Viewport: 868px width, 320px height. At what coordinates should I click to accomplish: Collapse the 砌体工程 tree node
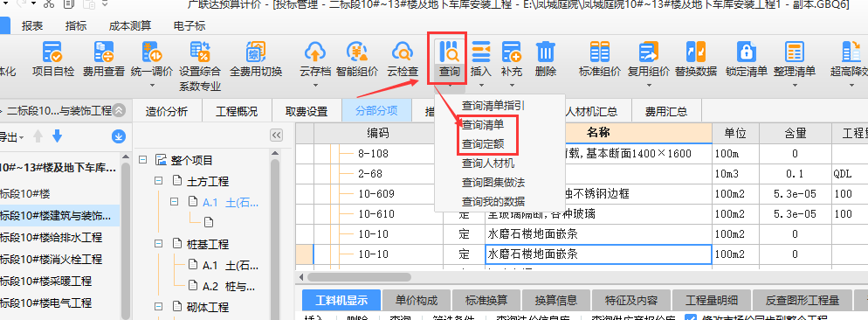pos(158,307)
